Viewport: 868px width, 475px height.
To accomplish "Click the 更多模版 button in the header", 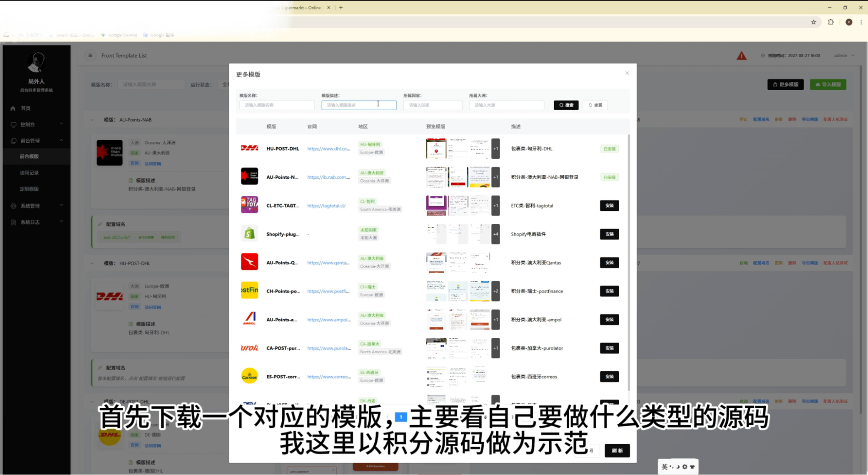I will pos(785,84).
